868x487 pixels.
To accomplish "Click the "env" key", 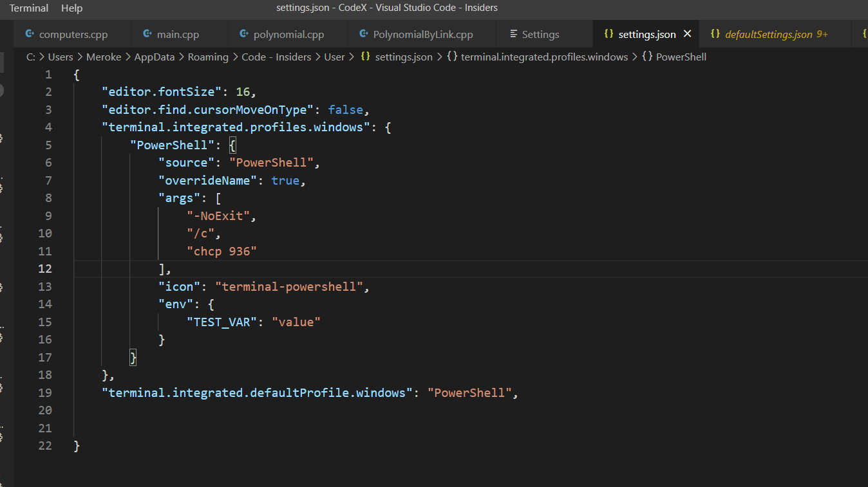I will tap(176, 304).
